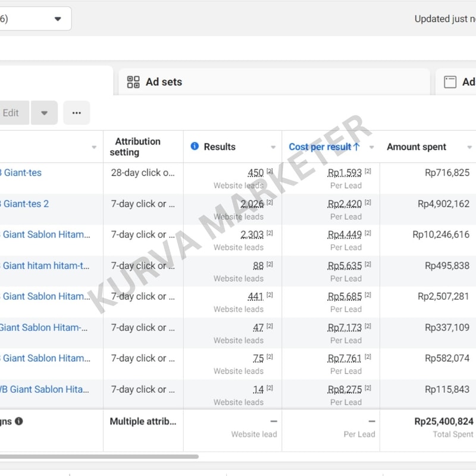476x476 pixels.
Task: Click the Results info icon
Action: 195,146
